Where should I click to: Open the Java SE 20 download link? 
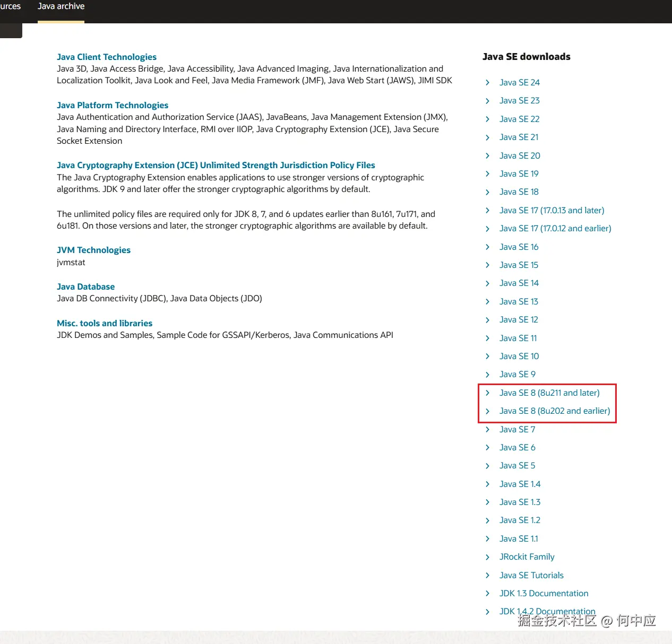click(x=520, y=155)
